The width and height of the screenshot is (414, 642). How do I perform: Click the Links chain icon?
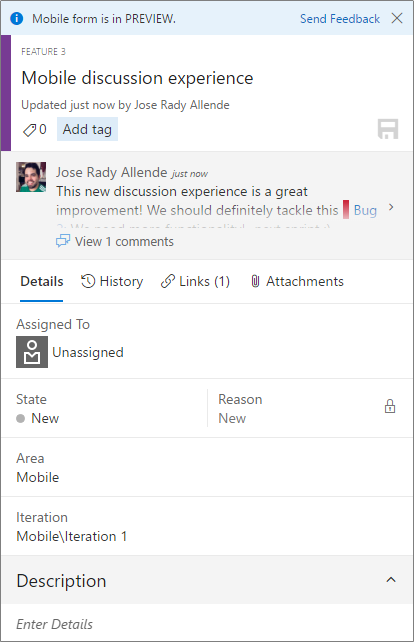[x=168, y=281]
